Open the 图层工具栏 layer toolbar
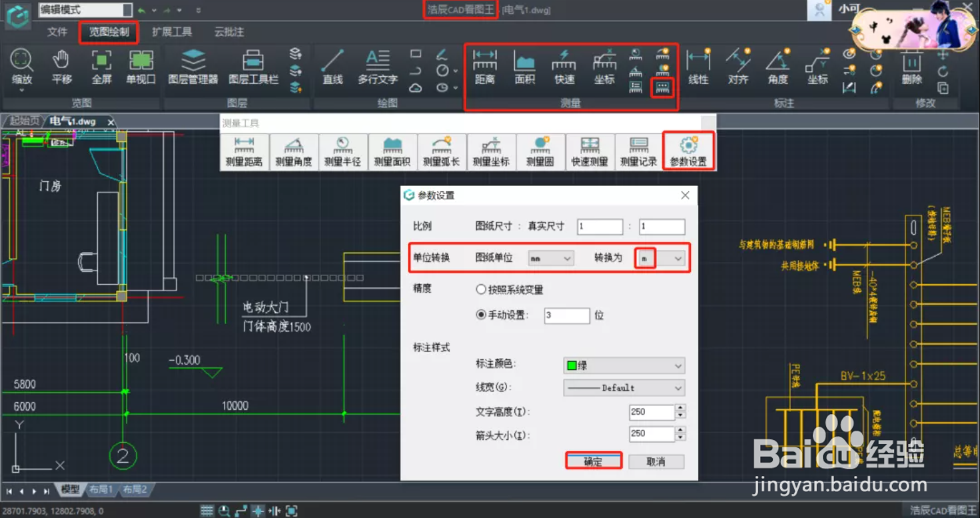 [253, 67]
